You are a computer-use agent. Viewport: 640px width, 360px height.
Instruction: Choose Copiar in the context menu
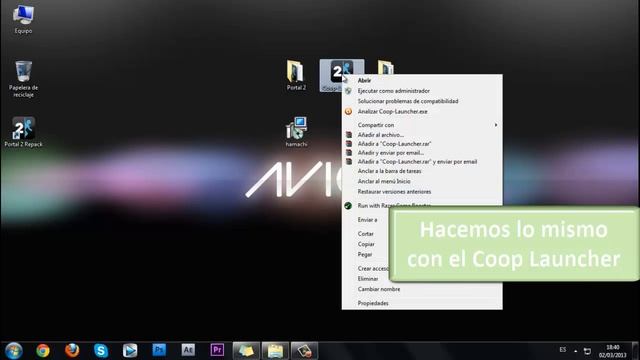pyautogui.click(x=367, y=244)
